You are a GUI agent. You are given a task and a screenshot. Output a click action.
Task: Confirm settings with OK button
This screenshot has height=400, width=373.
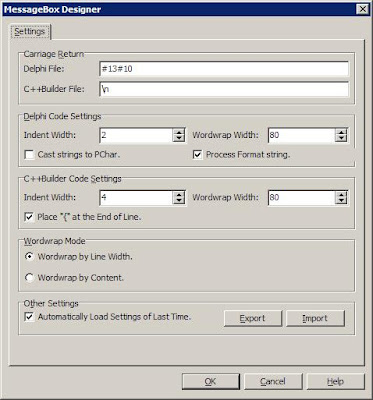[211, 382]
